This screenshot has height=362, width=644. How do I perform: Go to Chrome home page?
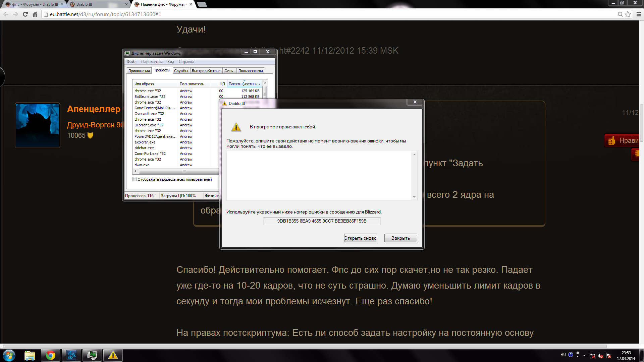point(35,14)
